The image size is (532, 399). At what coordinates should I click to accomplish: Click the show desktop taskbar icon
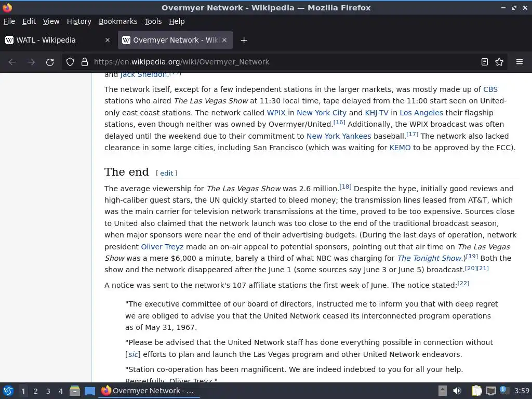click(90, 391)
